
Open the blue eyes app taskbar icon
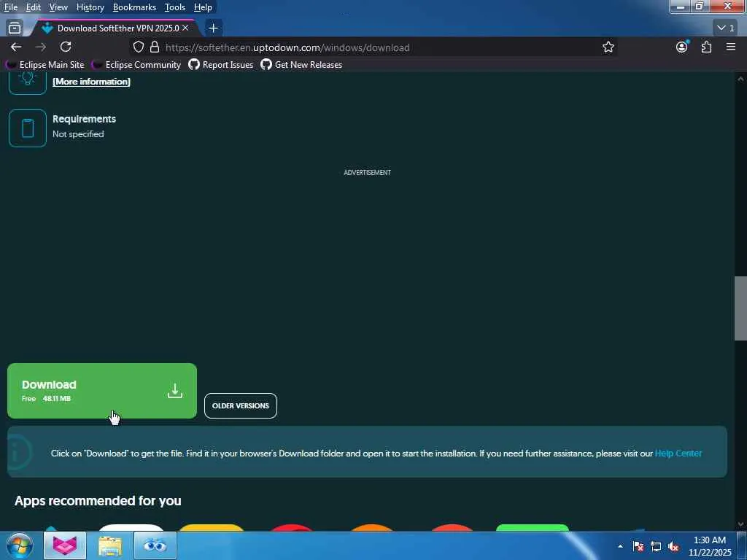155,545
